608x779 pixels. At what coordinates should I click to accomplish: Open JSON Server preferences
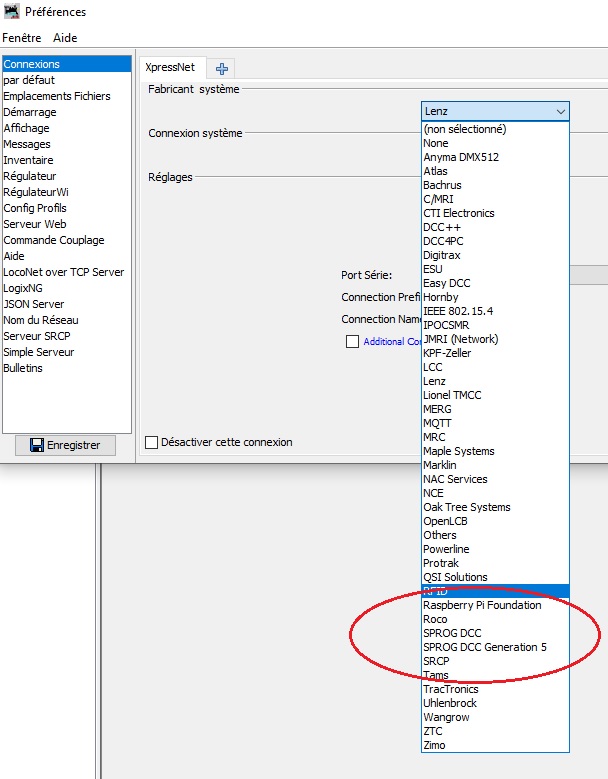click(x=67, y=304)
